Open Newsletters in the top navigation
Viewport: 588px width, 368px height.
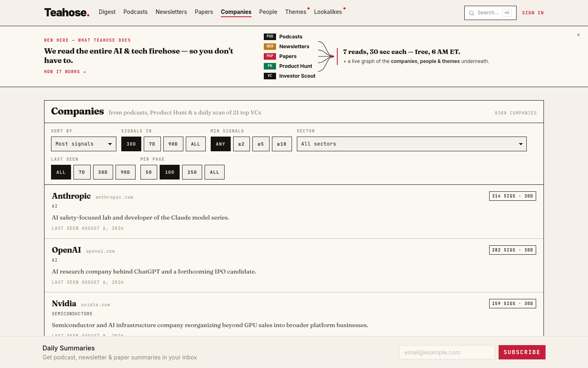(171, 12)
